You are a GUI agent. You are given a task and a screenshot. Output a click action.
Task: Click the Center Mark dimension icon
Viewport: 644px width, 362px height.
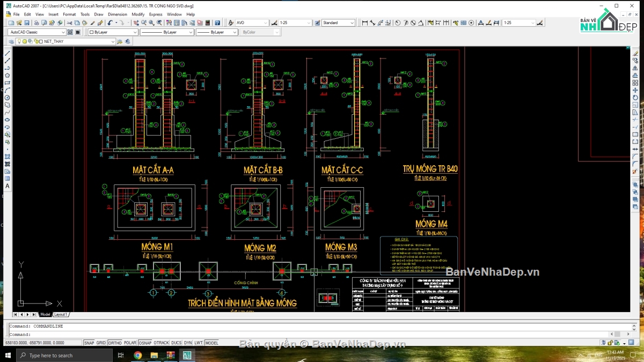[471, 23]
